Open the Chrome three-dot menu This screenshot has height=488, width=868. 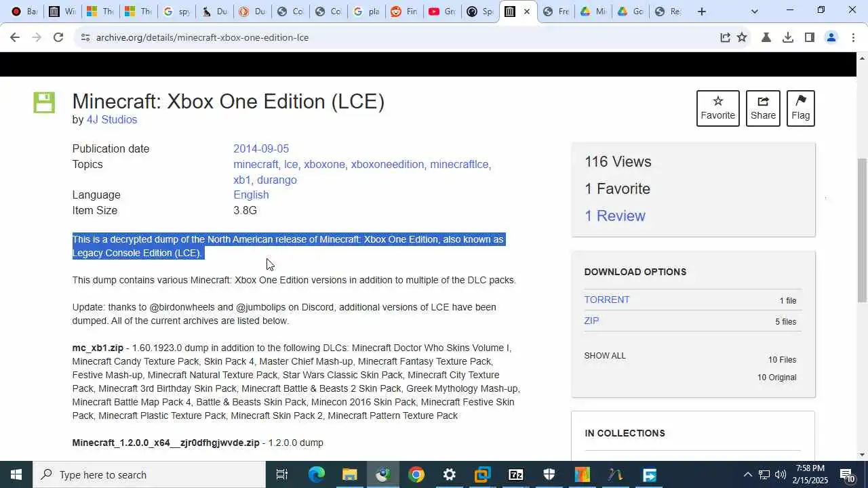click(x=853, y=37)
